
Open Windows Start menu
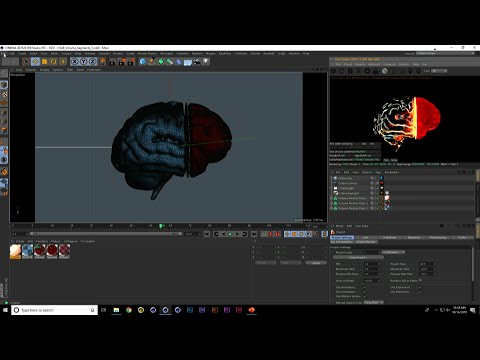click(x=5, y=310)
